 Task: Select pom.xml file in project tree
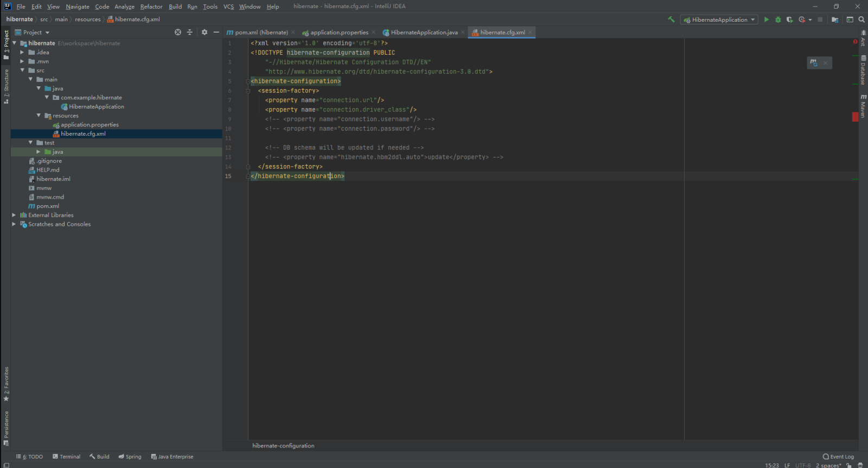[48, 206]
